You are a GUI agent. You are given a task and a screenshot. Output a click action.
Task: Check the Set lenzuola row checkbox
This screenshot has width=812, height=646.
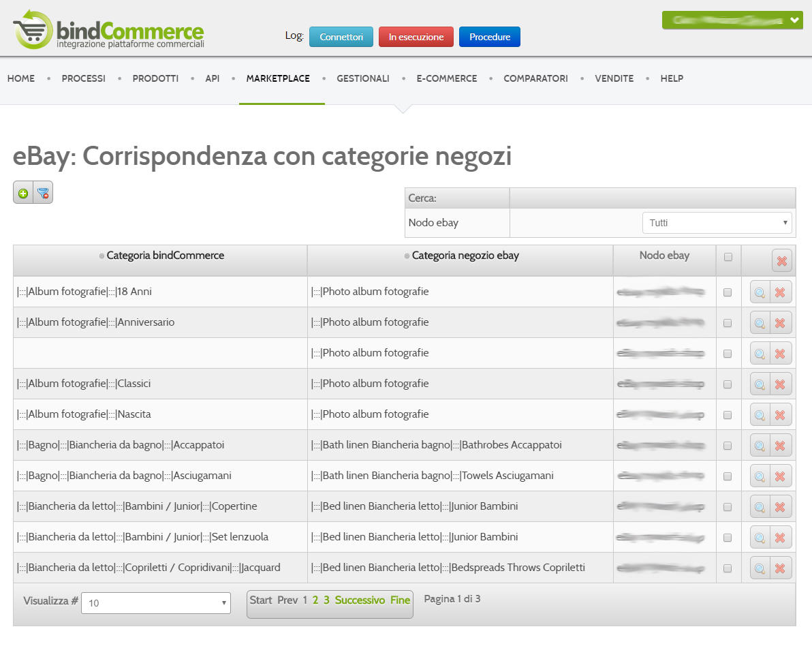click(728, 538)
